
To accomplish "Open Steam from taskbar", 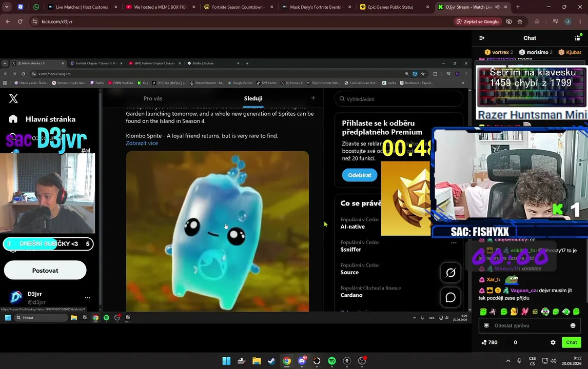I will tap(271, 361).
